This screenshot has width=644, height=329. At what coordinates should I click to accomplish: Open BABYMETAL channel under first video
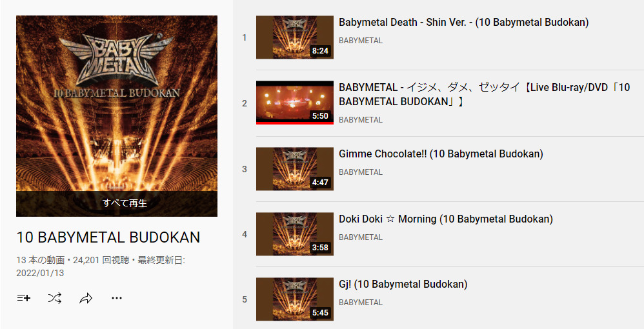[x=361, y=41]
